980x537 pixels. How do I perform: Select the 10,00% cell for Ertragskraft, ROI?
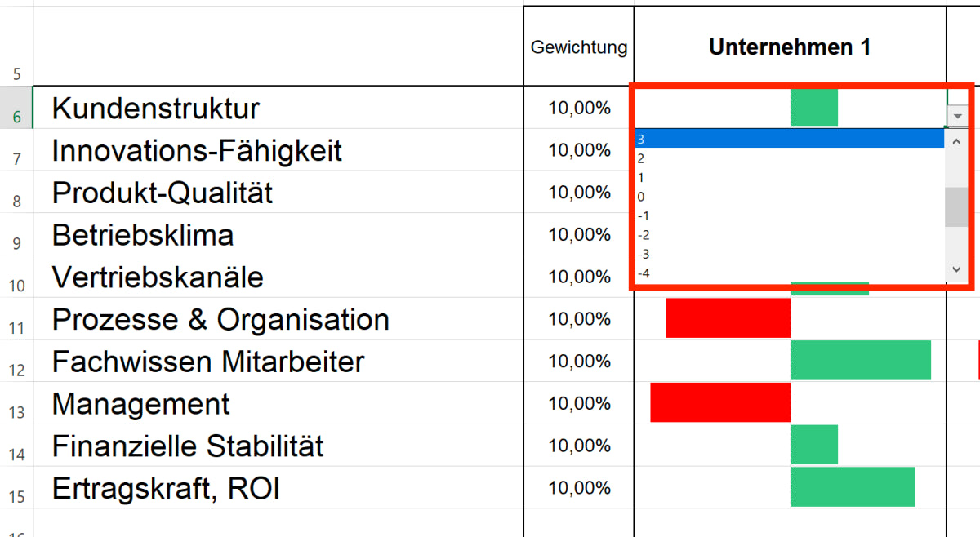point(578,487)
